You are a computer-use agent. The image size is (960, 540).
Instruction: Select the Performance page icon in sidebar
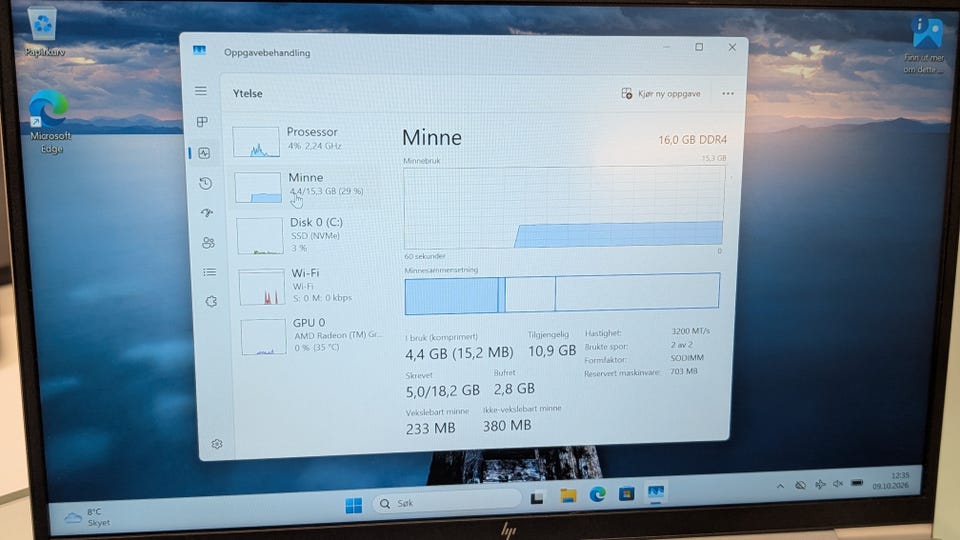[x=204, y=153]
